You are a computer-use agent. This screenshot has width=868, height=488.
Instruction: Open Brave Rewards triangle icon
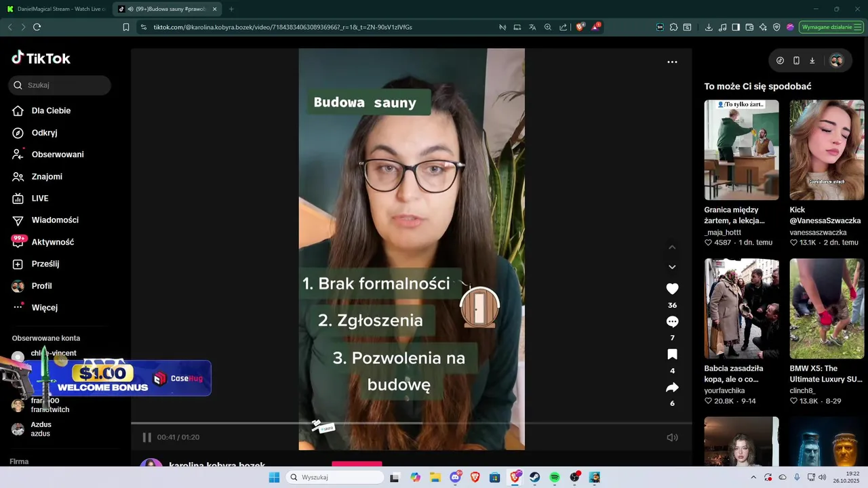coord(595,27)
